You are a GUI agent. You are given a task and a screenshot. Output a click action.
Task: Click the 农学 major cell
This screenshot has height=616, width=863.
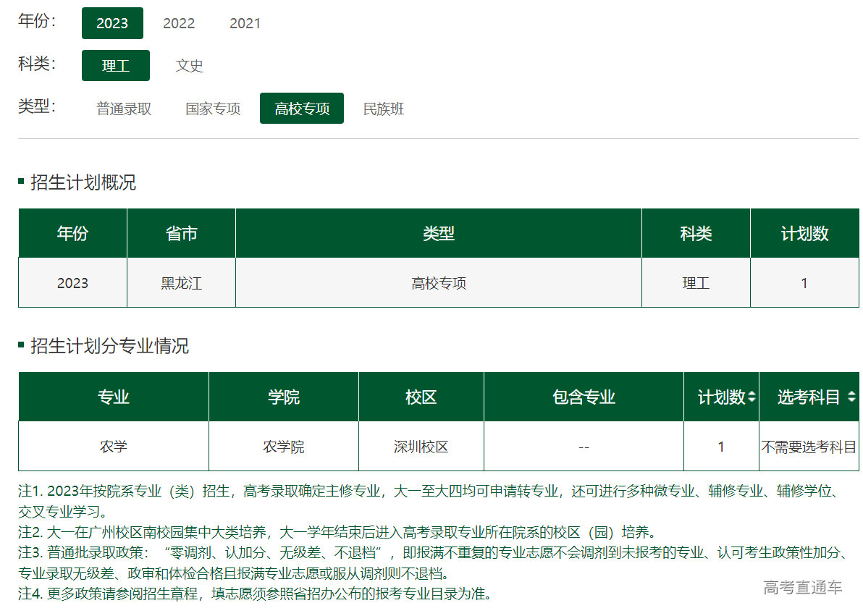(113, 446)
